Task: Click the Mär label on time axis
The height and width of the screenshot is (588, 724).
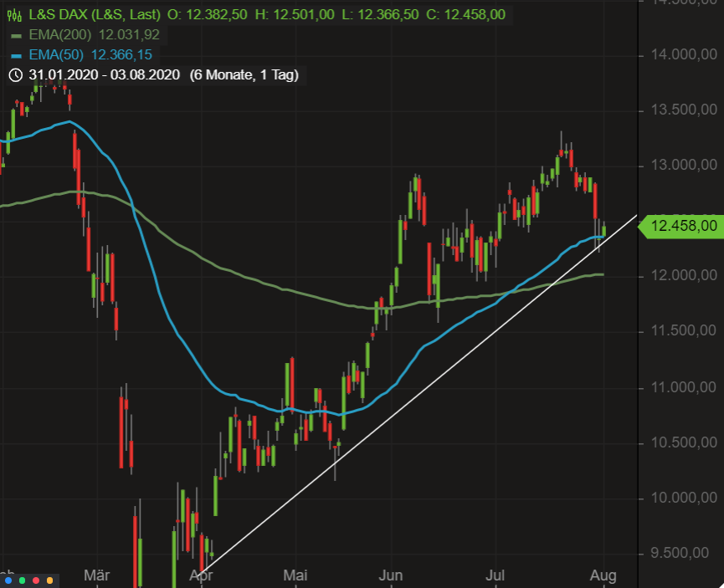Action: coord(97,575)
